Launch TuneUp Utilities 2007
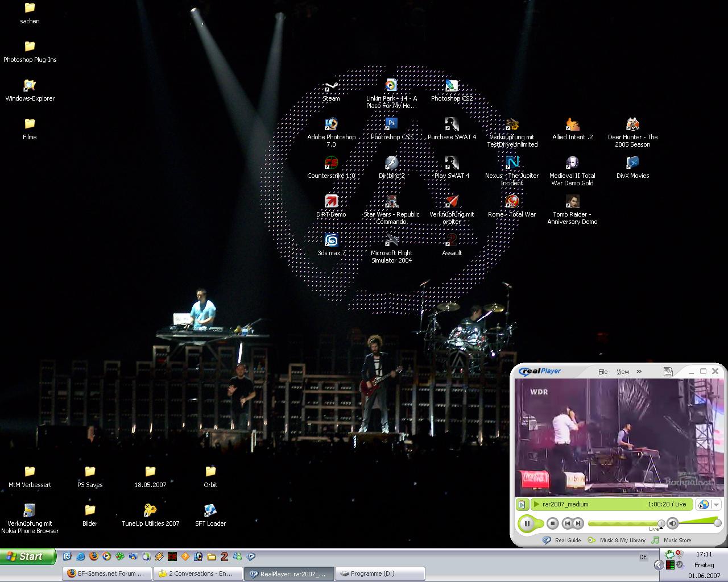 [x=150, y=516]
